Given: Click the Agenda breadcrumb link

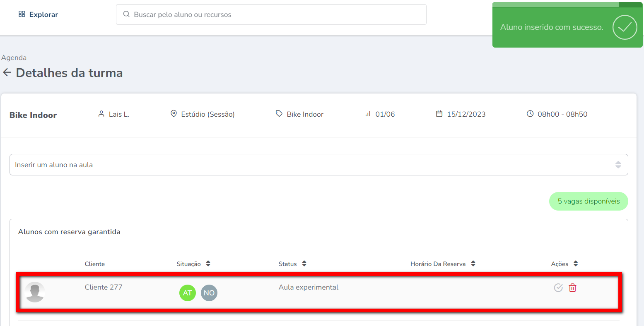Looking at the screenshot, I should [x=14, y=58].
